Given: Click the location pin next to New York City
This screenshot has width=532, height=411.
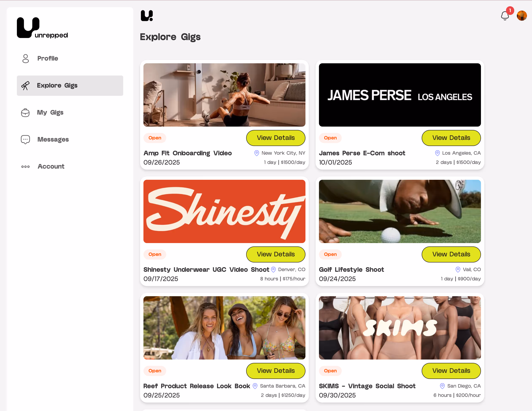Looking at the screenshot, I should point(257,153).
